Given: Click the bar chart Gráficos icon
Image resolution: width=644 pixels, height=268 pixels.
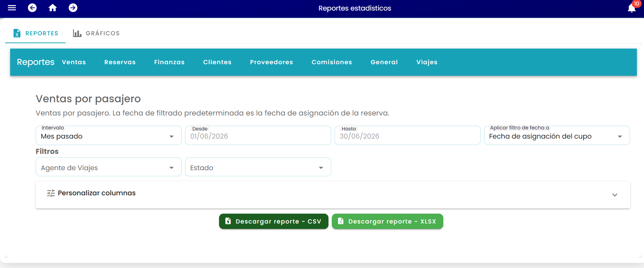Looking at the screenshot, I should point(77,33).
